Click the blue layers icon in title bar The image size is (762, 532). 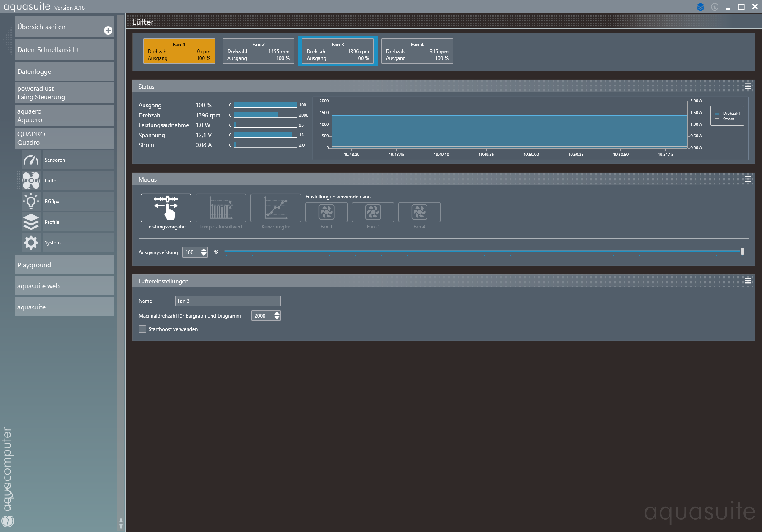[700, 7]
